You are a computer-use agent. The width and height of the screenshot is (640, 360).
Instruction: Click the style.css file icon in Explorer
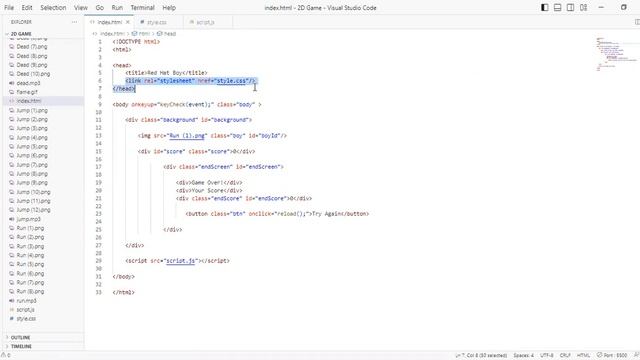(x=11, y=319)
